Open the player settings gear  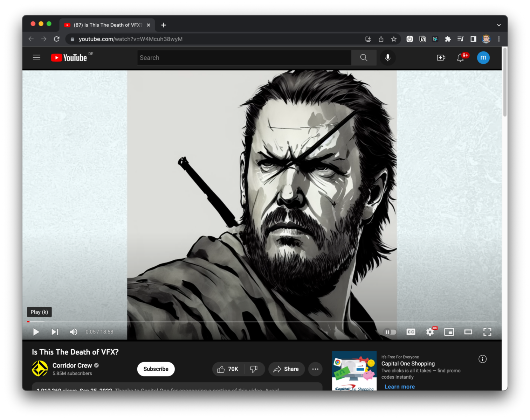point(430,332)
